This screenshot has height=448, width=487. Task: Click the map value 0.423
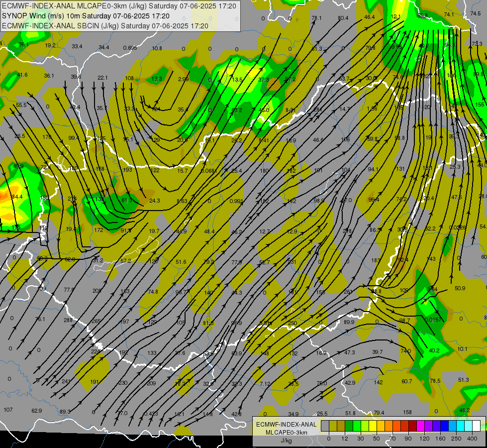click(x=151, y=414)
